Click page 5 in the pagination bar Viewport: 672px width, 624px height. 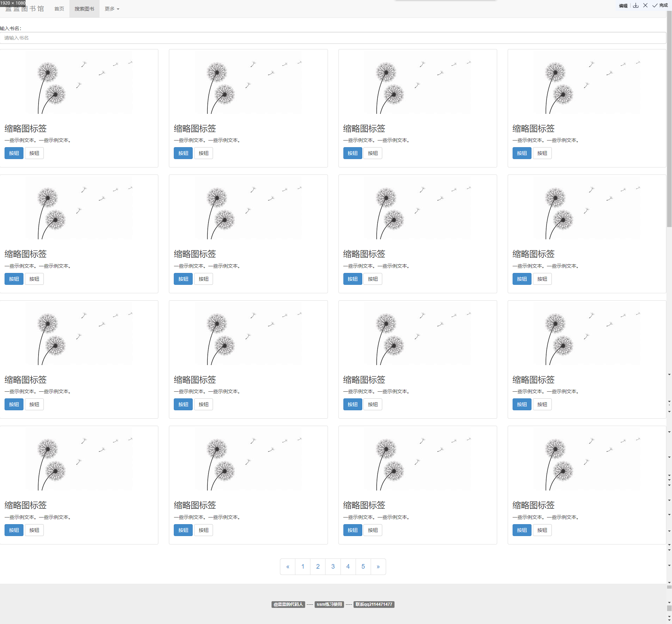pos(363,566)
